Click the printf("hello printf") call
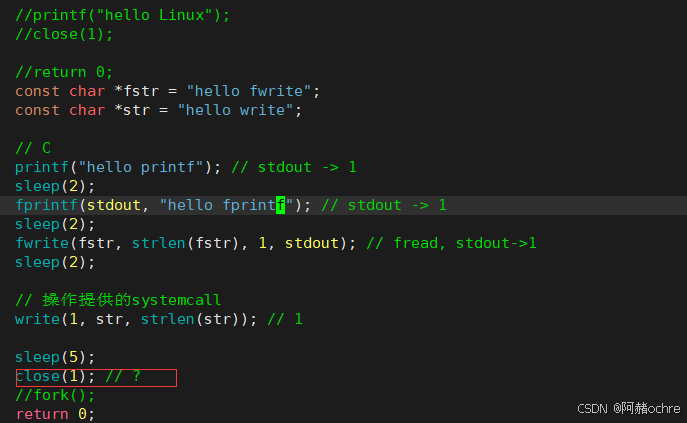This screenshot has height=423, width=687. tap(118, 167)
